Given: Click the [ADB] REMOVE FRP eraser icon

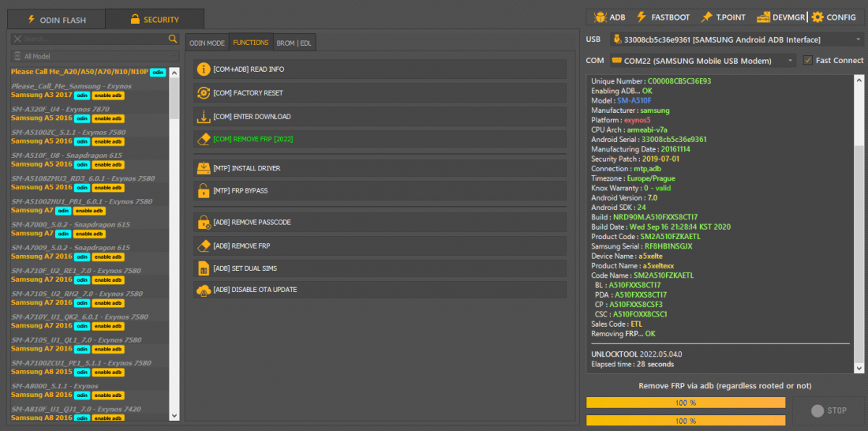Looking at the screenshot, I should [x=203, y=245].
